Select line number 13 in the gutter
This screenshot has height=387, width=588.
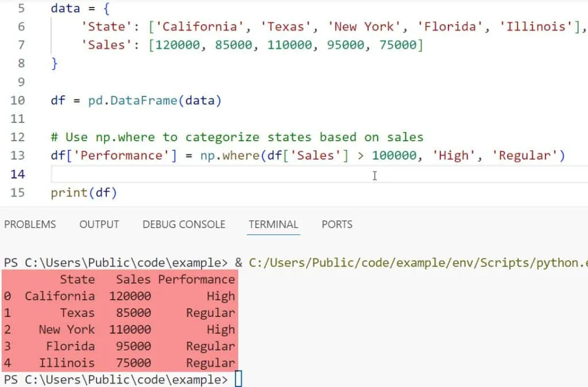[x=18, y=156]
